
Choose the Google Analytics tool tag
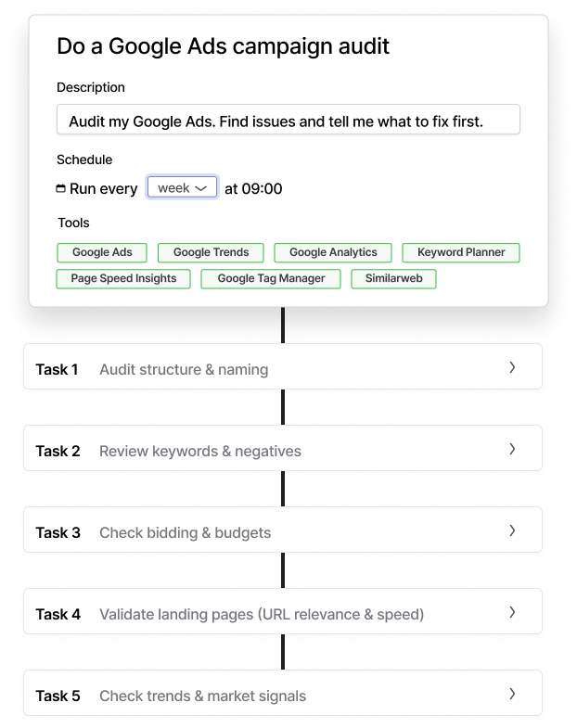(x=333, y=252)
